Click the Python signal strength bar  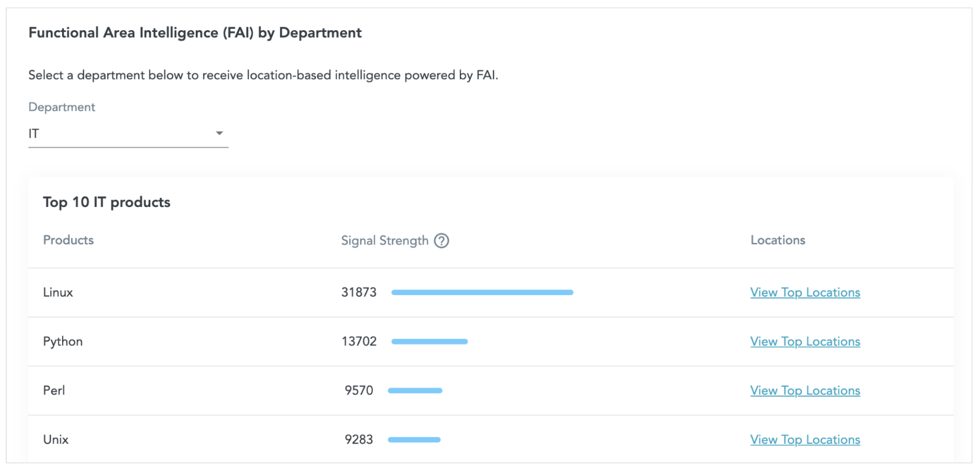pos(429,341)
